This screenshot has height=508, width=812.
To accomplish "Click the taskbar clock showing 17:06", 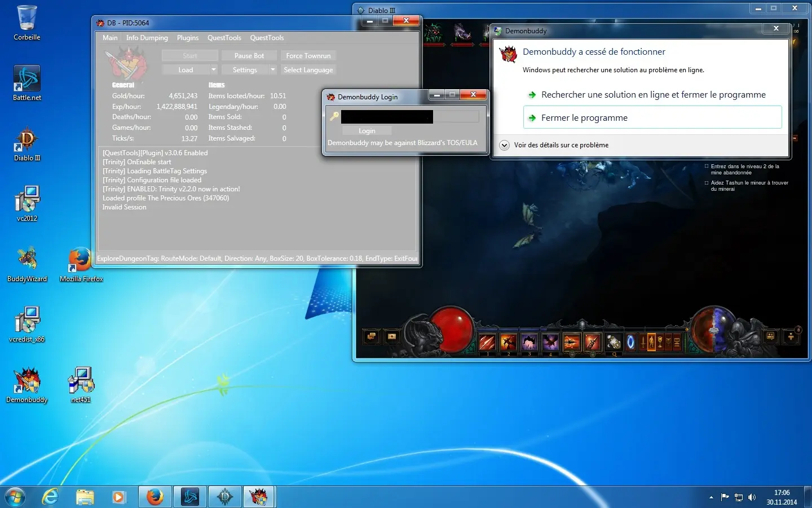I will tap(782, 497).
